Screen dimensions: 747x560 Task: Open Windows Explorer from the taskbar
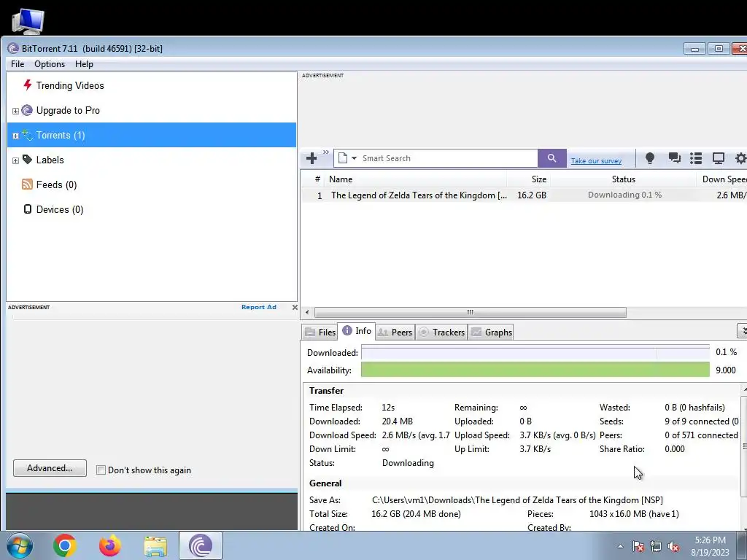tap(155, 545)
